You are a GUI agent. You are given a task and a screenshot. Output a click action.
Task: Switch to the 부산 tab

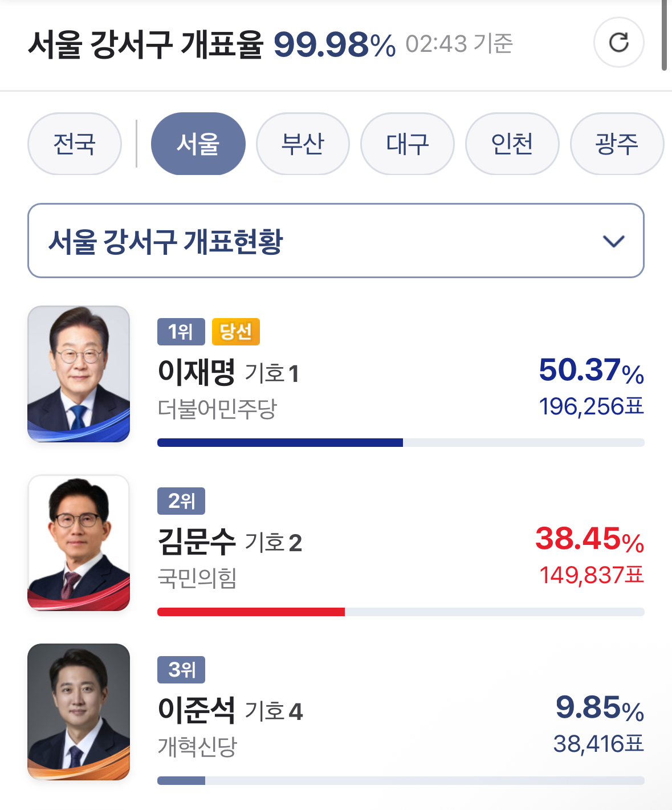(x=303, y=144)
